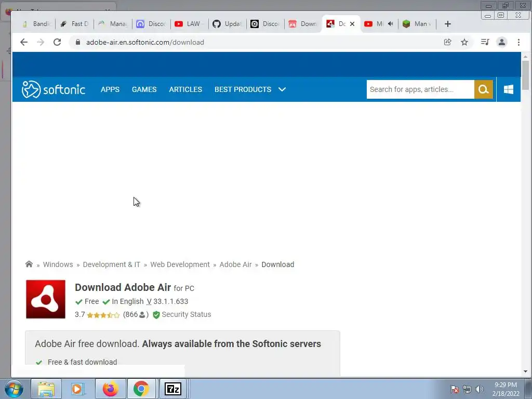Click the Action Center flag tray icon
Image resolution: width=532 pixels, height=399 pixels.
pos(455,389)
